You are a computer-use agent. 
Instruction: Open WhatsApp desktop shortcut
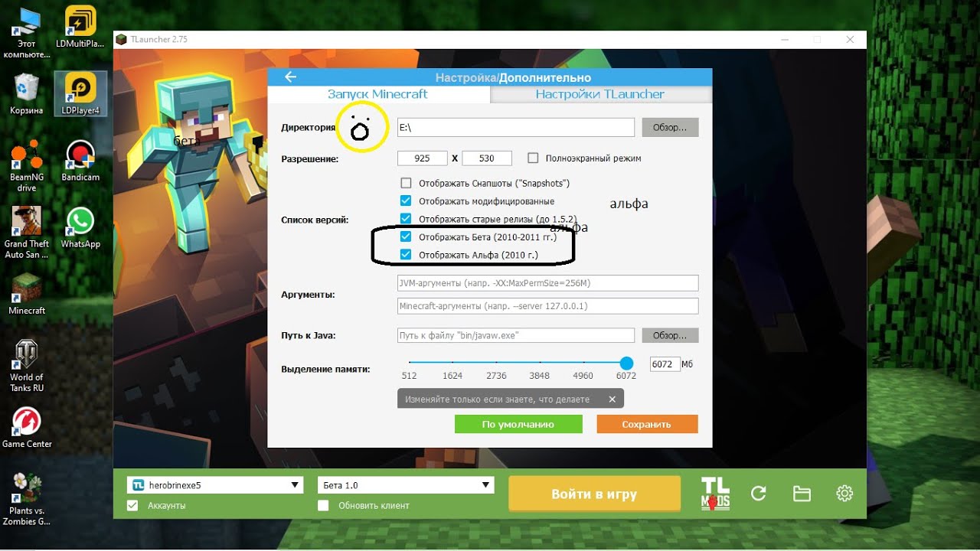80,227
